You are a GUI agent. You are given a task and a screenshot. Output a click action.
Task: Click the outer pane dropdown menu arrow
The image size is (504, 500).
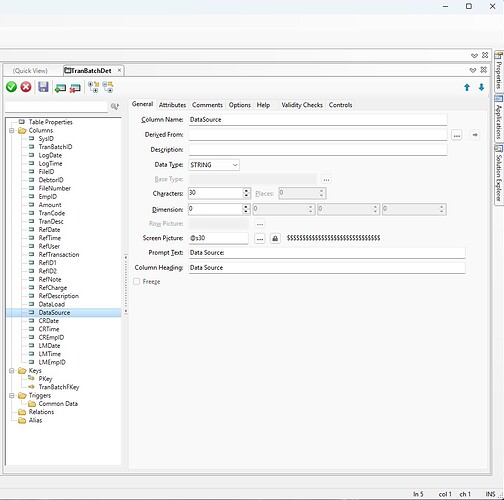474,55
